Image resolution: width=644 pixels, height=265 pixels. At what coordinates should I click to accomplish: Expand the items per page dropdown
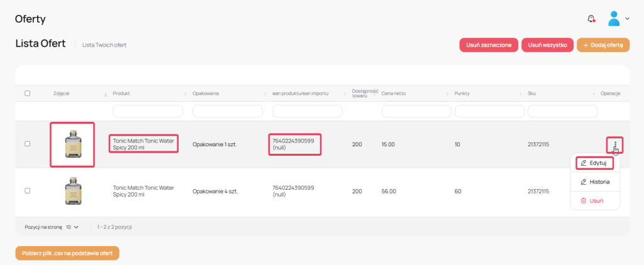pos(72,227)
